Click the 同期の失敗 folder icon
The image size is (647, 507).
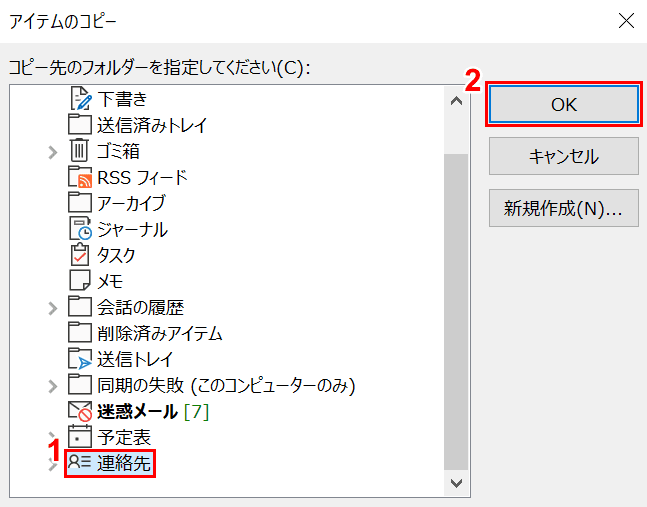[x=80, y=384]
